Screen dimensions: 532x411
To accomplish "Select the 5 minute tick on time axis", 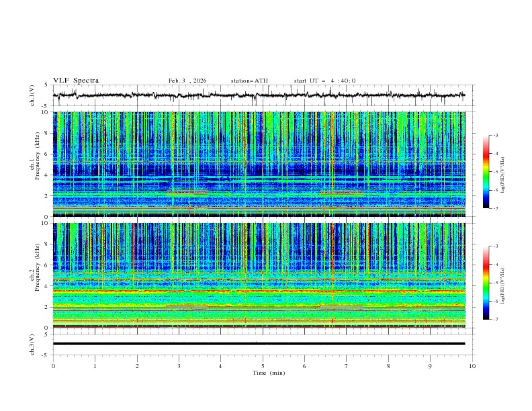I will point(263,366).
